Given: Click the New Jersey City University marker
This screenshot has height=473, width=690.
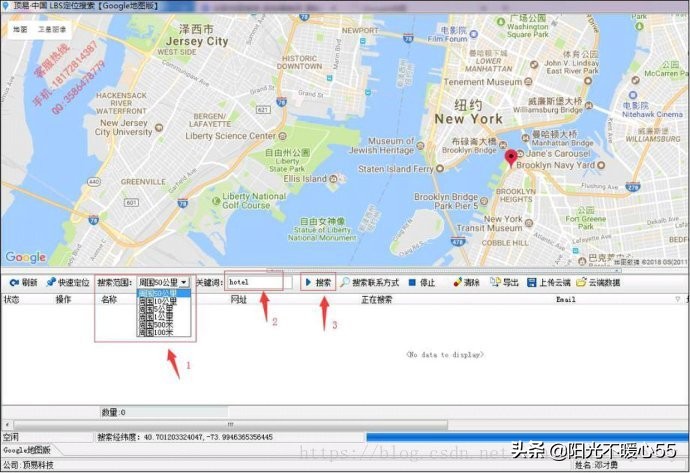Looking at the screenshot, I should pos(159,128).
